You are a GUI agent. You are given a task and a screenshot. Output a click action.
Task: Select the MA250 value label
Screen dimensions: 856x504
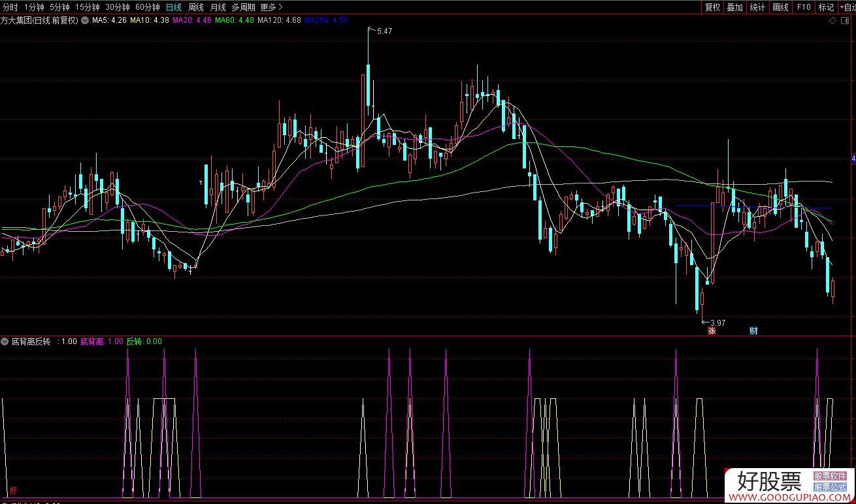click(326, 20)
